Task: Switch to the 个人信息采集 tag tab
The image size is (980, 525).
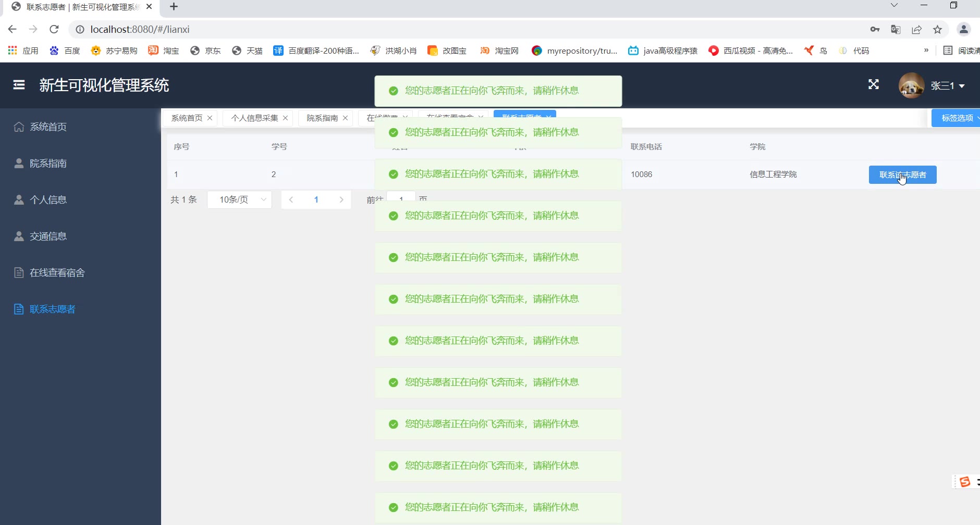Action: pyautogui.click(x=254, y=118)
